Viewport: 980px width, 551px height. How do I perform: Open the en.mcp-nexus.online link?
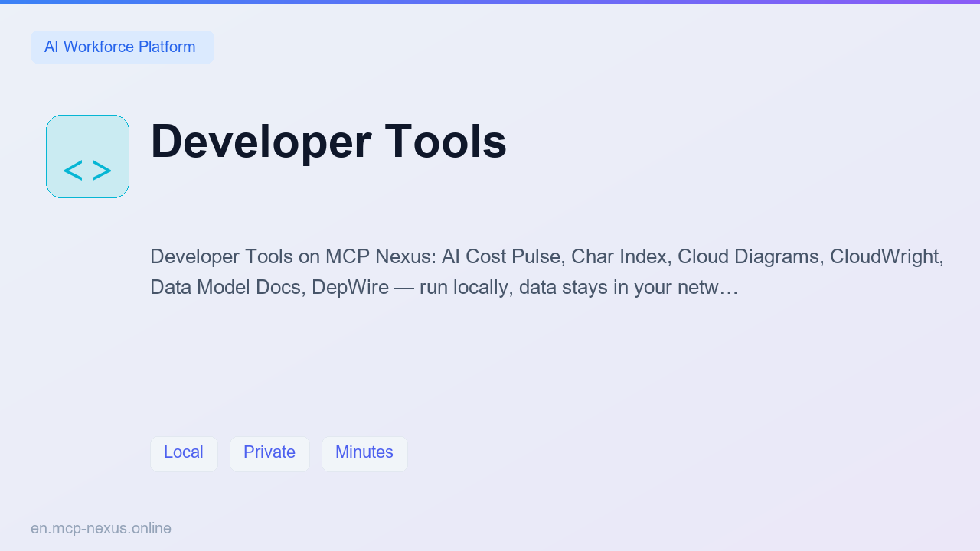(x=101, y=528)
